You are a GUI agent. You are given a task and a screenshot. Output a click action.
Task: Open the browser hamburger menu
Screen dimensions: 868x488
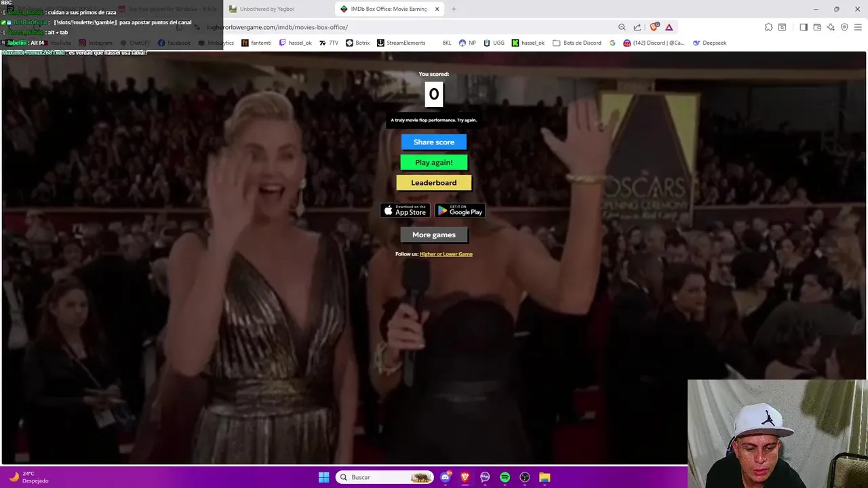click(x=859, y=27)
